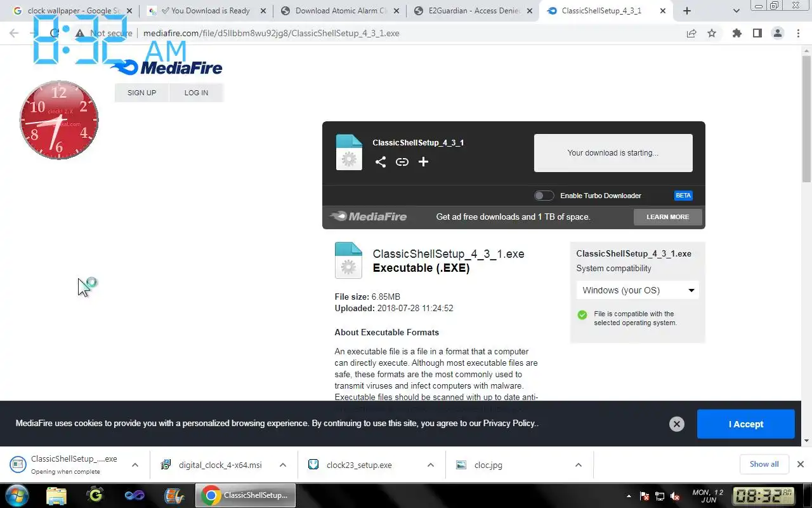
Task: Switch to Download Atomic Alarm Clock tab
Action: click(341, 11)
